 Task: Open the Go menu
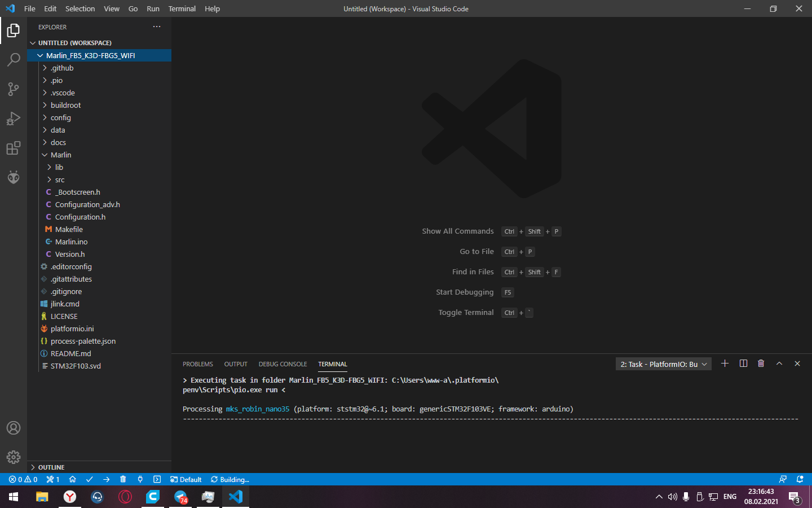(x=133, y=8)
